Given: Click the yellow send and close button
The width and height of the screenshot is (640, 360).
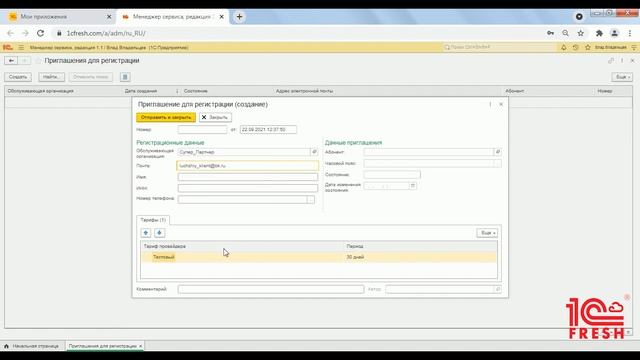Looking at the screenshot, I should click(166, 117).
